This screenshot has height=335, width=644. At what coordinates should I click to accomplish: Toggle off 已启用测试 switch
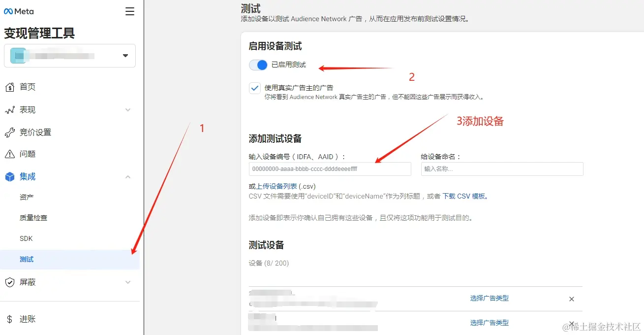point(258,65)
